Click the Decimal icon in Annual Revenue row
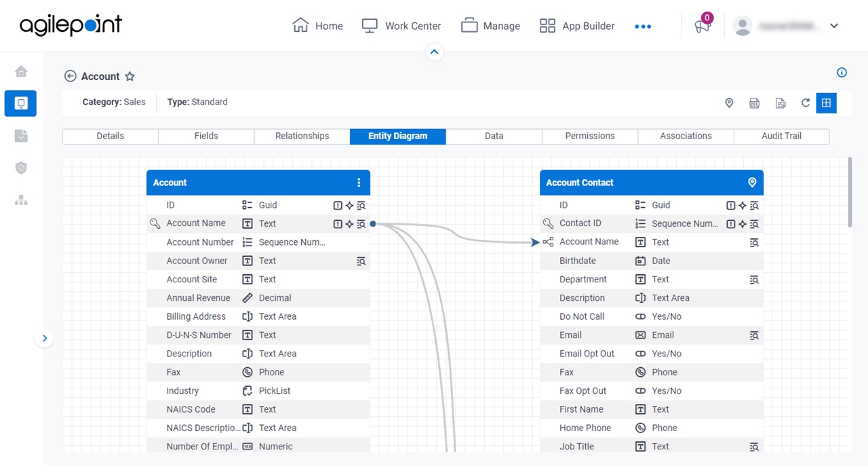Image resolution: width=868 pixels, height=465 pixels. 248,298
